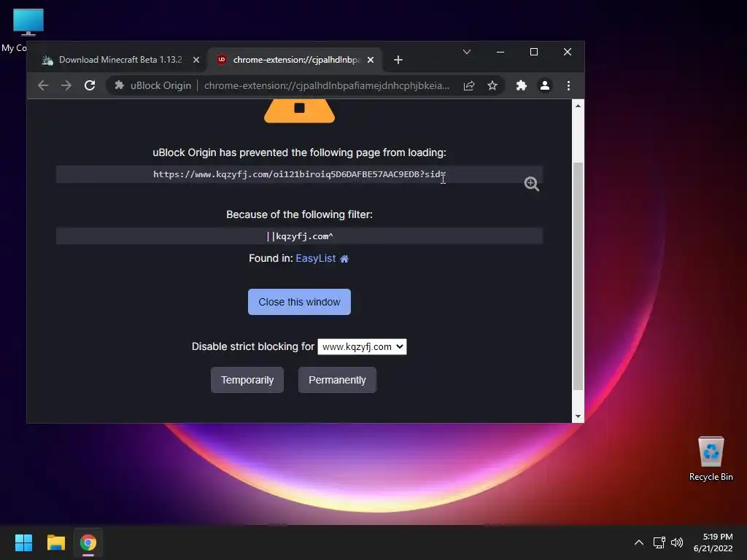
Task: Disable strict blocking Temporarily
Action: pos(247,380)
